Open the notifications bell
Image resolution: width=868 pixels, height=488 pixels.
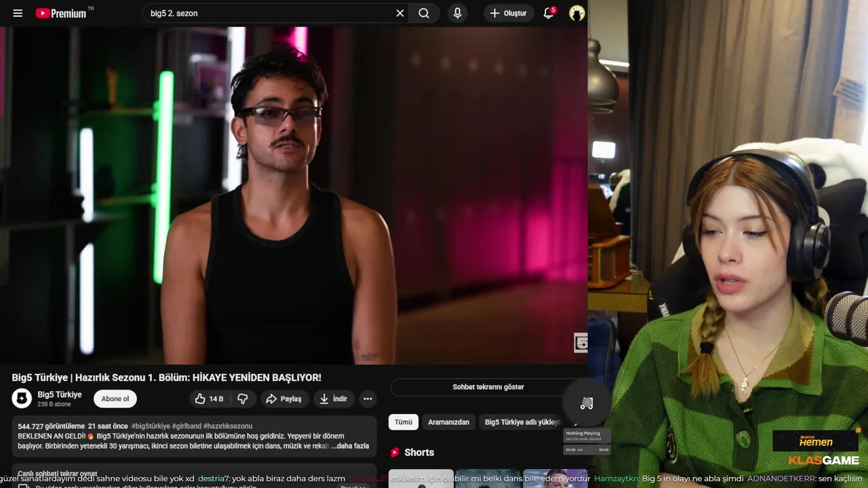549,13
